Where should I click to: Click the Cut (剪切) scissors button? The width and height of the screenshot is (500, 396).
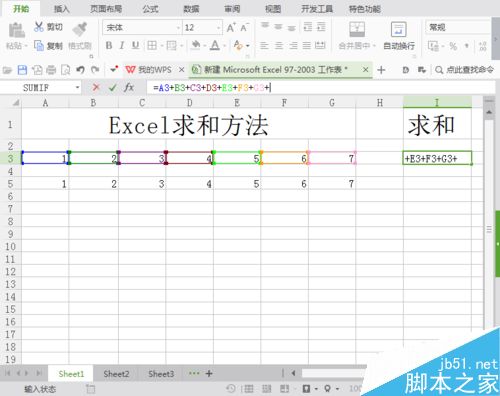pos(48,27)
